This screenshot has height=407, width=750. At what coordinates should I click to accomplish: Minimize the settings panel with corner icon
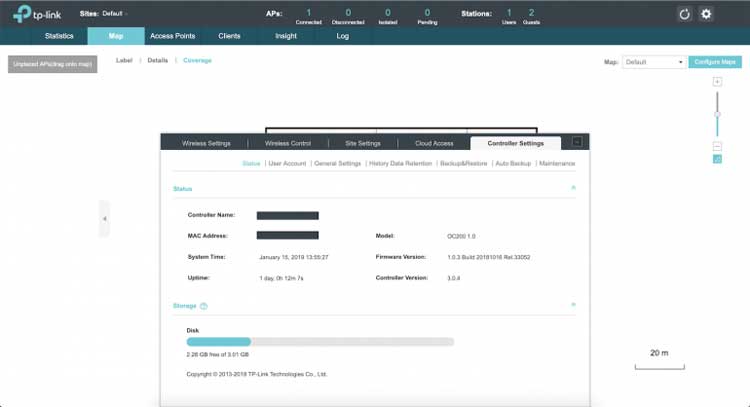pyautogui.click(x=577, y=142)
